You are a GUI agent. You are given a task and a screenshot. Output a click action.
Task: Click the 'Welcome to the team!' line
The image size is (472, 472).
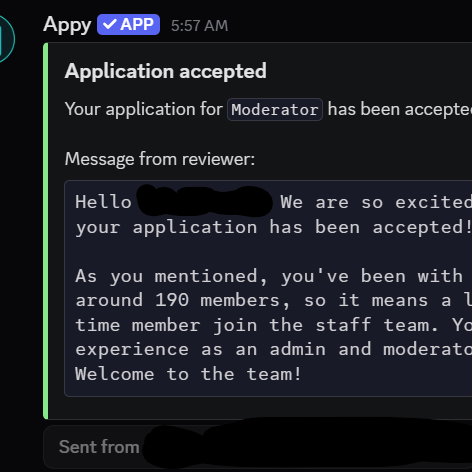(x=188, y=374)
